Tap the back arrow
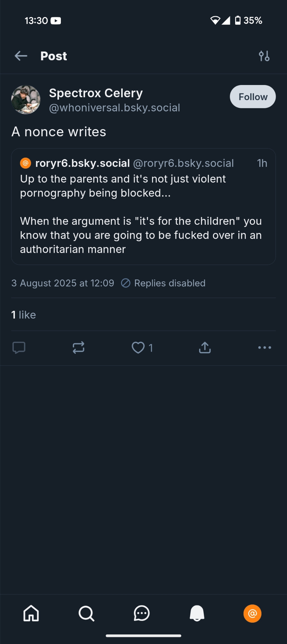The width and height of the screenshot is (287, 644). [x=21, y=56]
